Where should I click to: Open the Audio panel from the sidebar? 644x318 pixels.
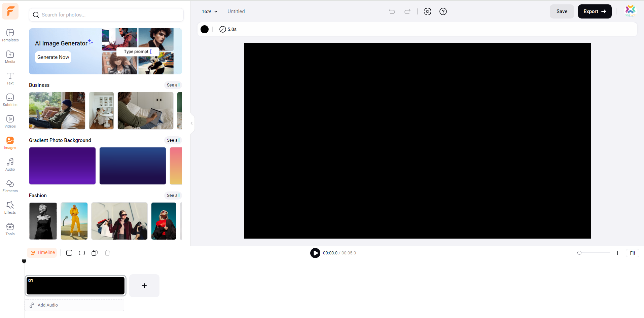(x=10, y=164)
